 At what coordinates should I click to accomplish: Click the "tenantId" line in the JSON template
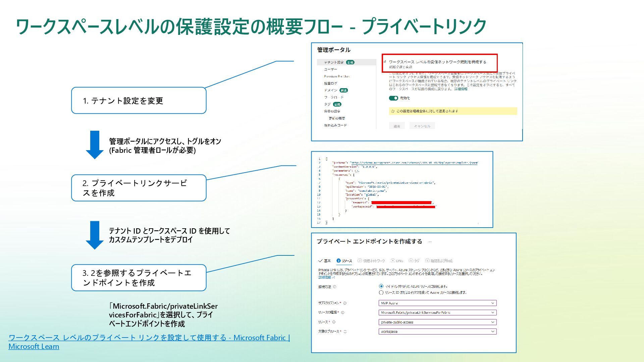[x=393, y=203]
